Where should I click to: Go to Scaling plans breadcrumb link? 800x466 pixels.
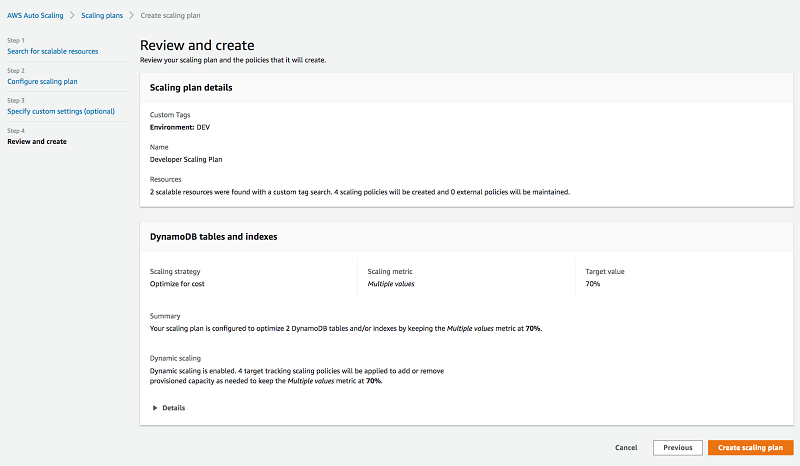tap(102, 15)
